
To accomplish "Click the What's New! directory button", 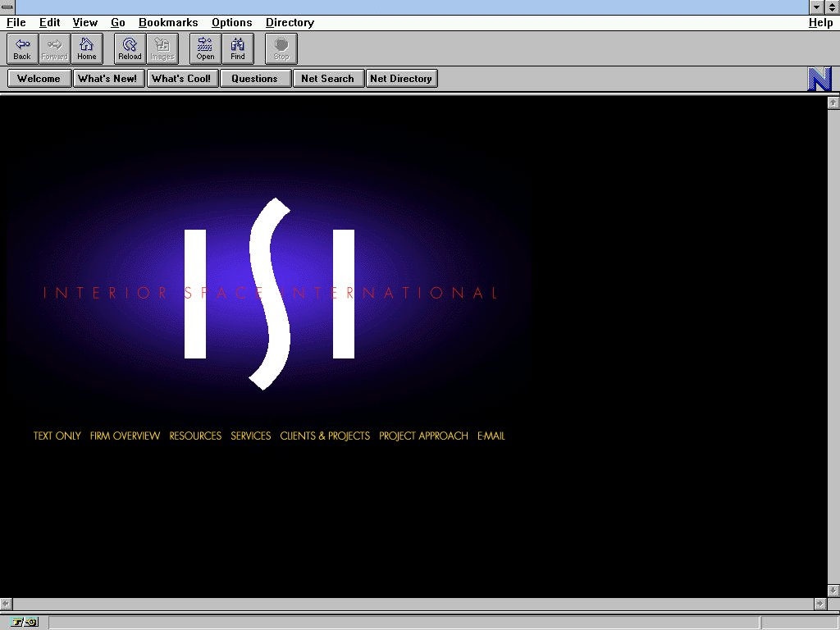I will point(107,79).
